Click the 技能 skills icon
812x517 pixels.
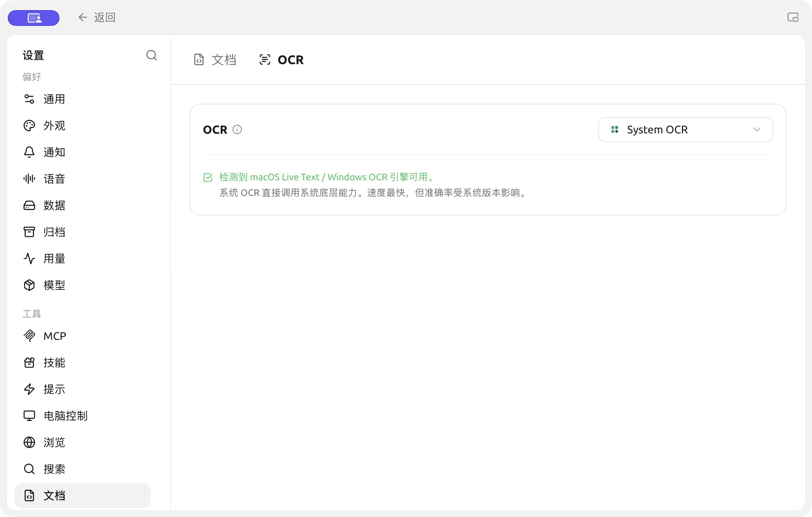point(29,363)
